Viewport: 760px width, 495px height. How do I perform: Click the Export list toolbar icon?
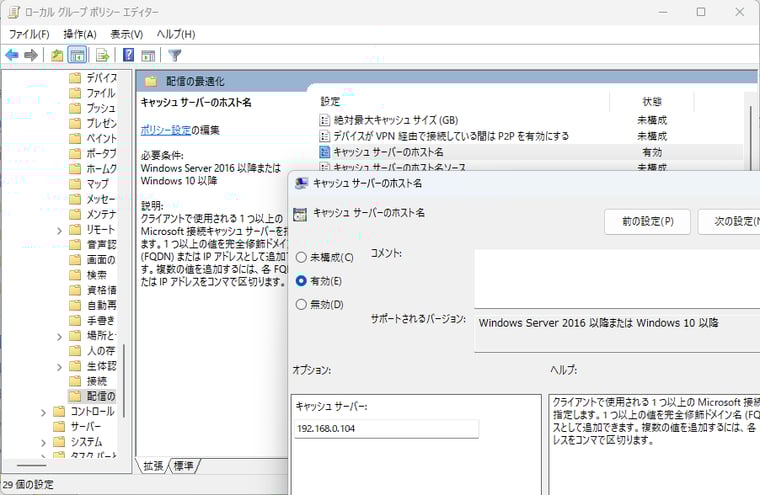pos(102,55)
